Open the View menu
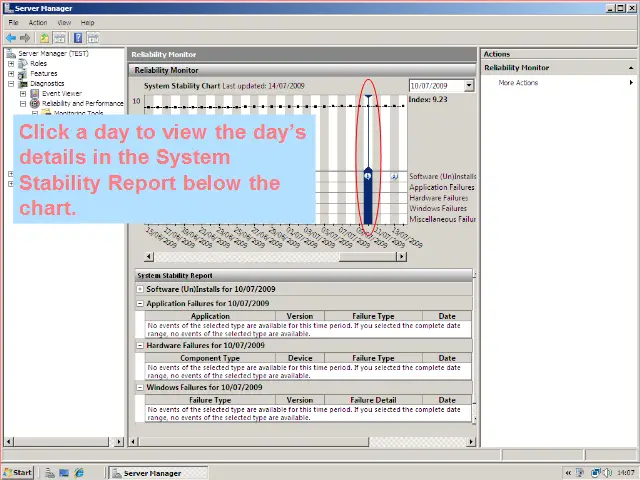Viewport: 640px width, 480px height. click(64, 22)
